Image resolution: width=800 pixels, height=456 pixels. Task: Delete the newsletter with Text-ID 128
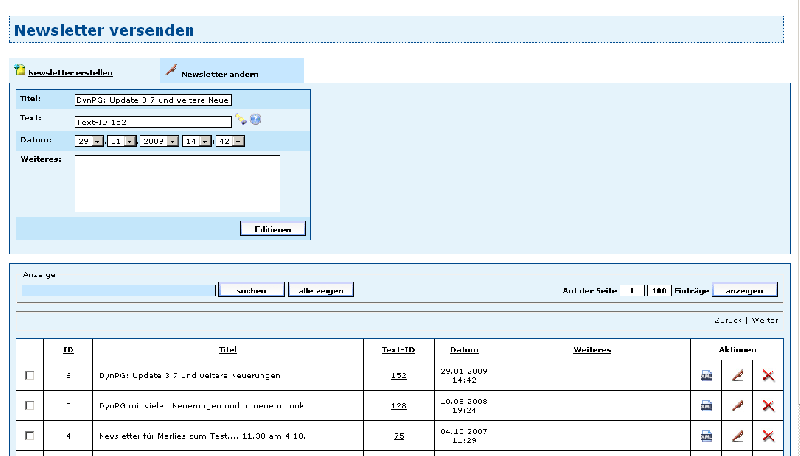click(x=768, y=405)
